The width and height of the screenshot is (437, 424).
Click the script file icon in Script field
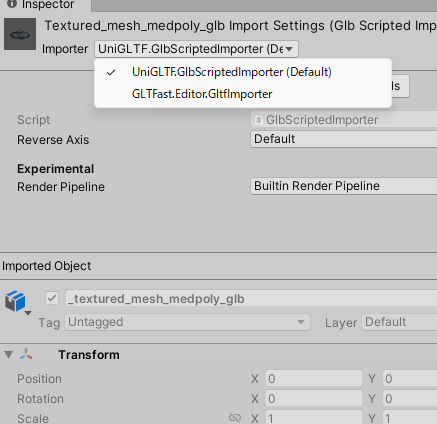point(259,120)
